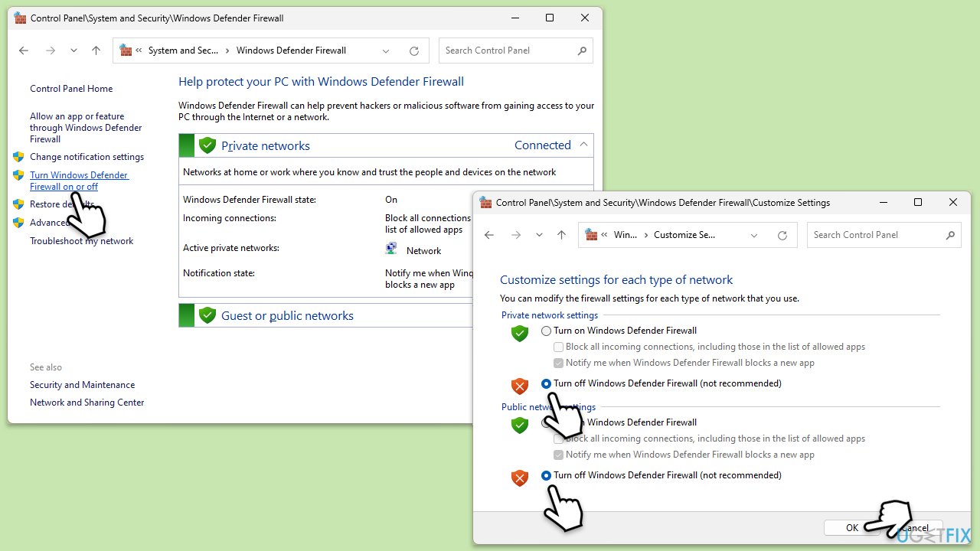Viewport: 980px width, 551px height.
Task: Maximize the Customize Settings window
Action: click(918, 202)
